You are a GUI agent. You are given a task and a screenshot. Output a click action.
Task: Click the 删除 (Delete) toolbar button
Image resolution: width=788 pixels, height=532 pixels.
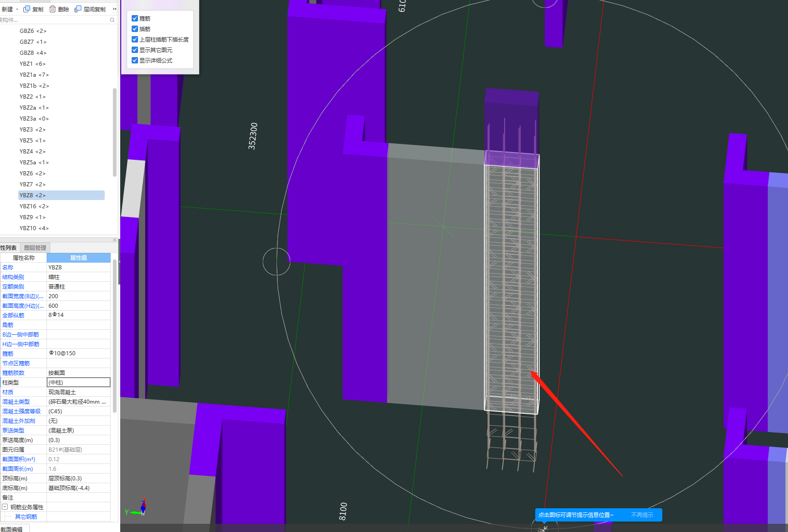tap(59, 9)
